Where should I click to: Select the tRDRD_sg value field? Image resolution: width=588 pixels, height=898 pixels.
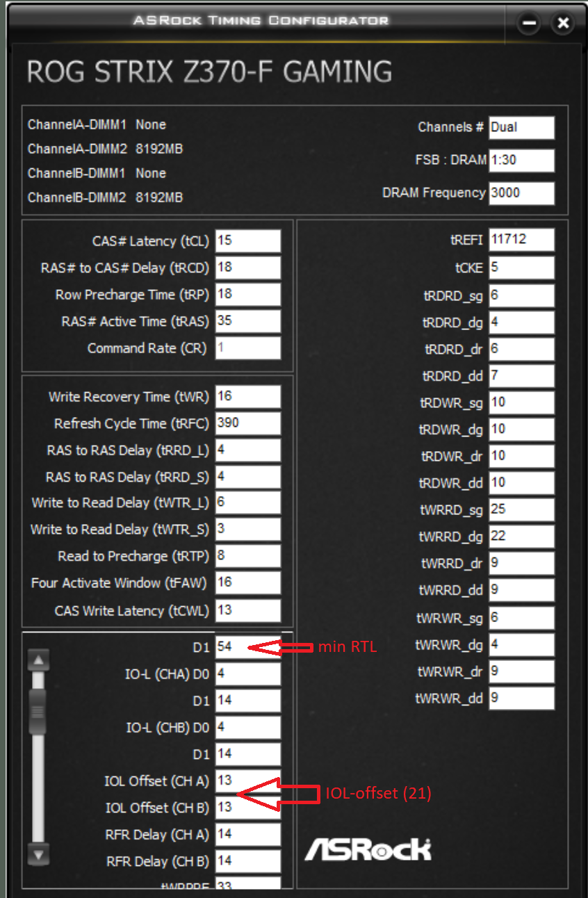(521, 295)
